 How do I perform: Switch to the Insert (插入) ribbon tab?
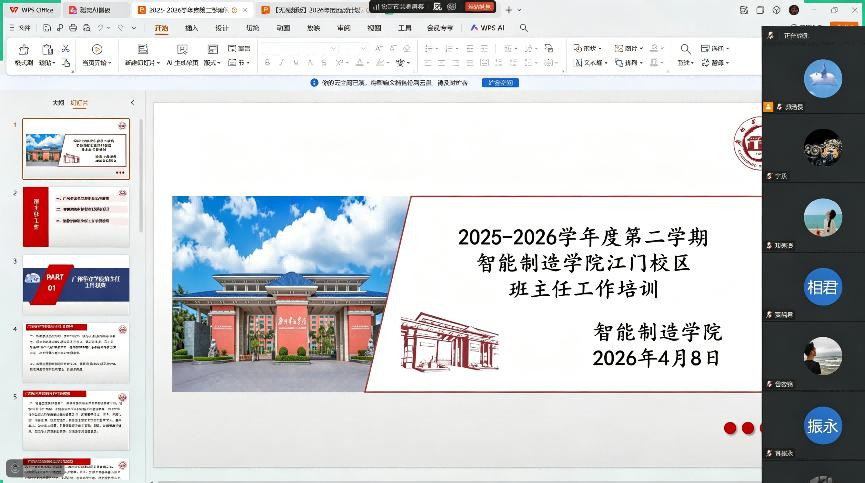click(x=192, y=28)
